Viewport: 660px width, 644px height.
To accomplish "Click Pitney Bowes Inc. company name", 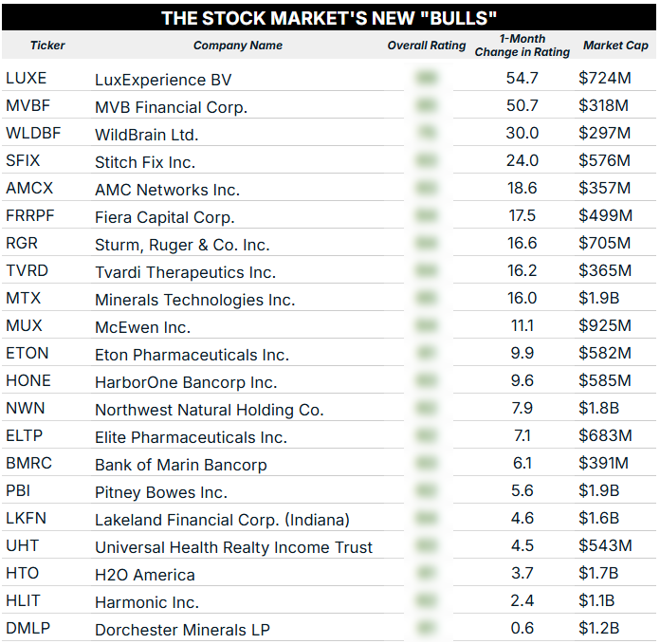I will point(161,492).
